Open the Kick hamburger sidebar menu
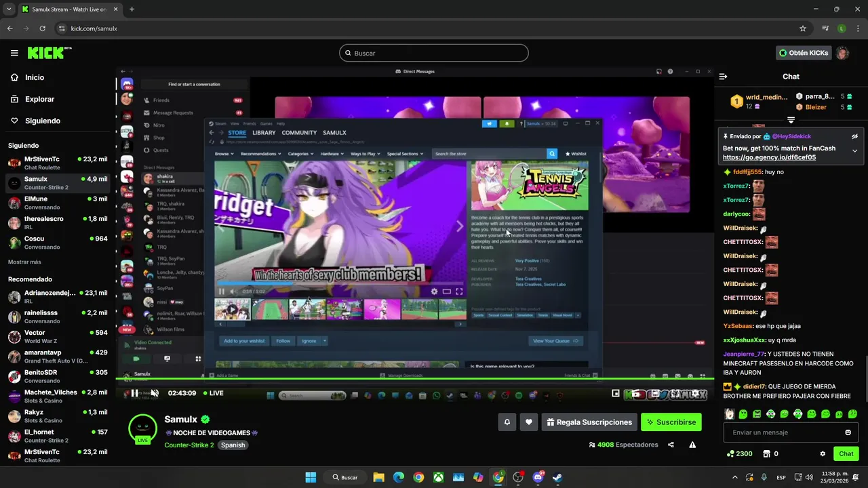This screenshot has width=868, height=488. click(x=14, y=53)
